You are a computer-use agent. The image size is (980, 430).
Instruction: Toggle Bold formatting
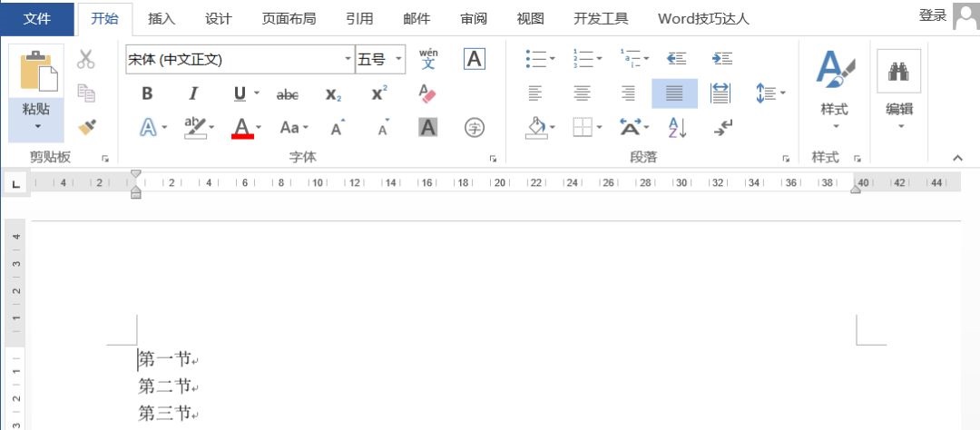point(147,93)
